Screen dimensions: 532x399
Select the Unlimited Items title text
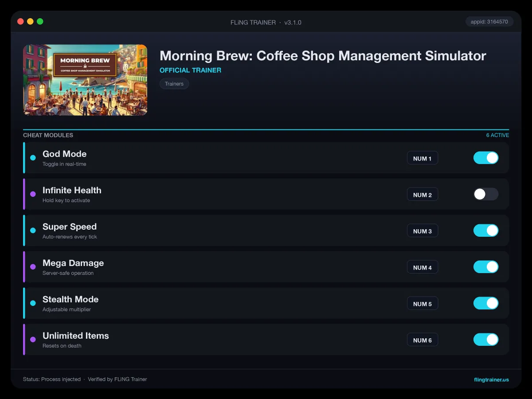tap(76, 336)
